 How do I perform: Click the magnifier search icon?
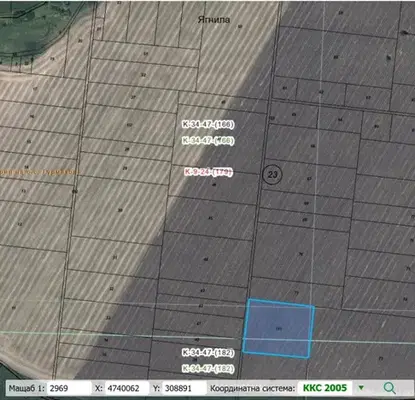click(x=389, y=388)
